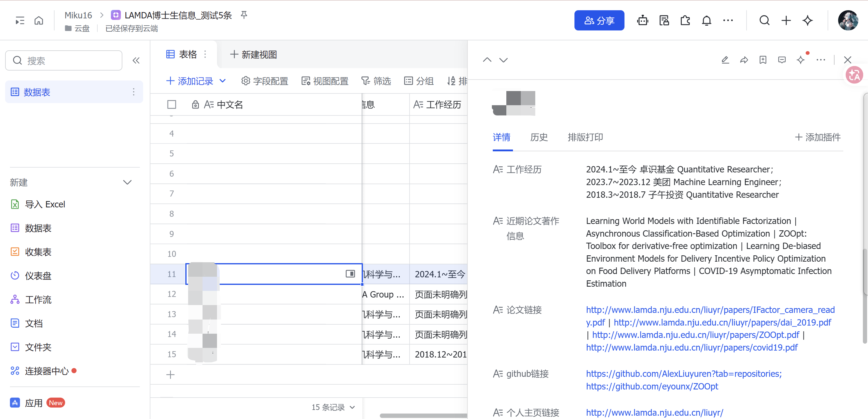The width and height of the screenshot is (868, 419).
Task: Go to previous record with up chevron
Action: [487, 60]
